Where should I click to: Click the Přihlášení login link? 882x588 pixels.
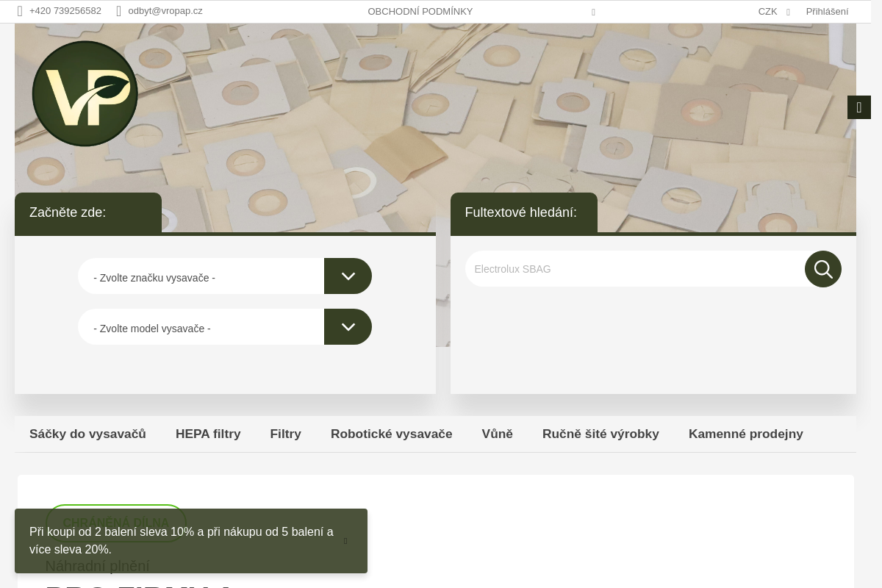point(827,12)
